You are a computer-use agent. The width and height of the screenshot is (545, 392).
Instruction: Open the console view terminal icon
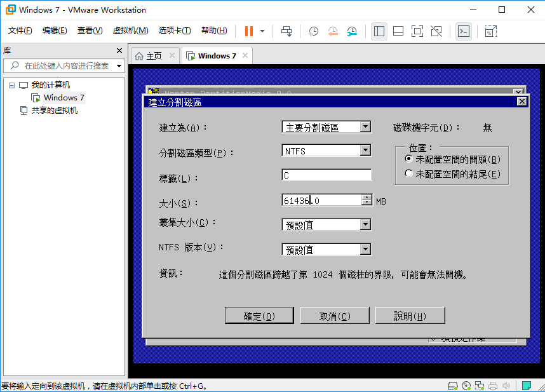pos(464,31)
